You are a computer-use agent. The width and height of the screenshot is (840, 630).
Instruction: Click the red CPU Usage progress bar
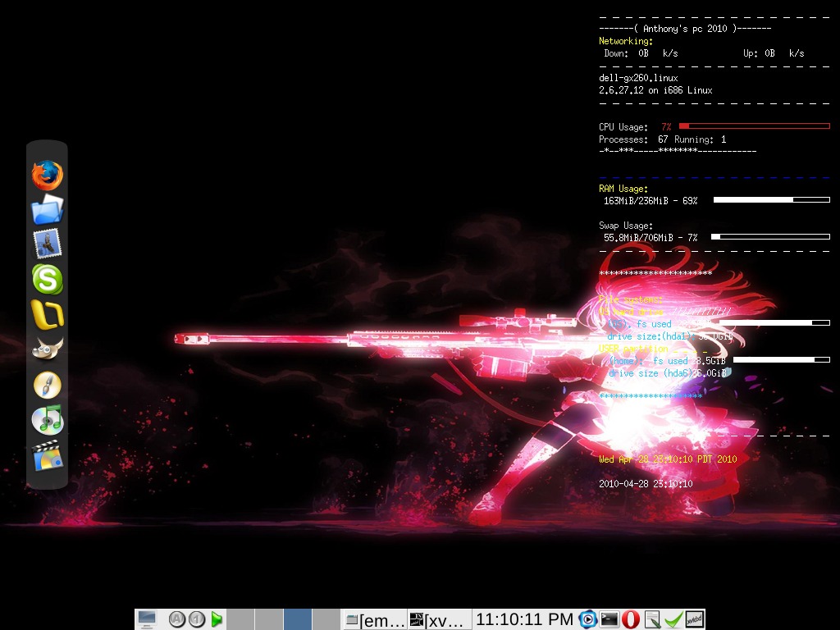tap(755, 126)
